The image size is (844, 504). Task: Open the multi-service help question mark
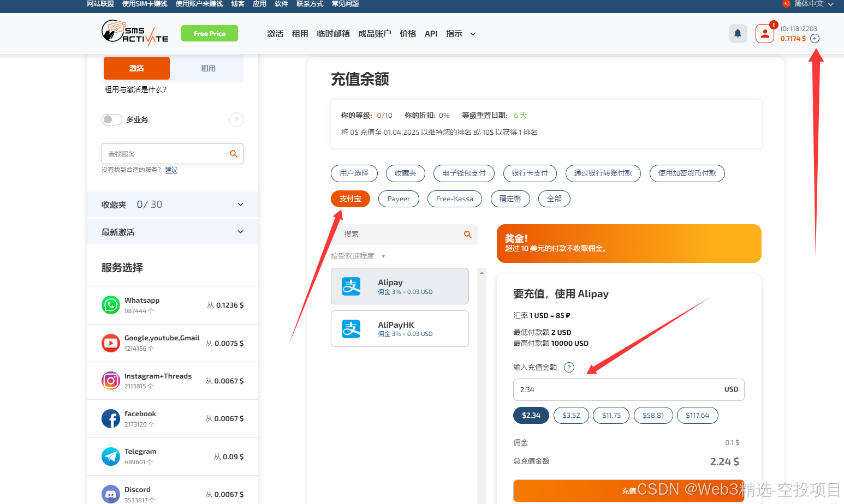[x=236, y=119]
